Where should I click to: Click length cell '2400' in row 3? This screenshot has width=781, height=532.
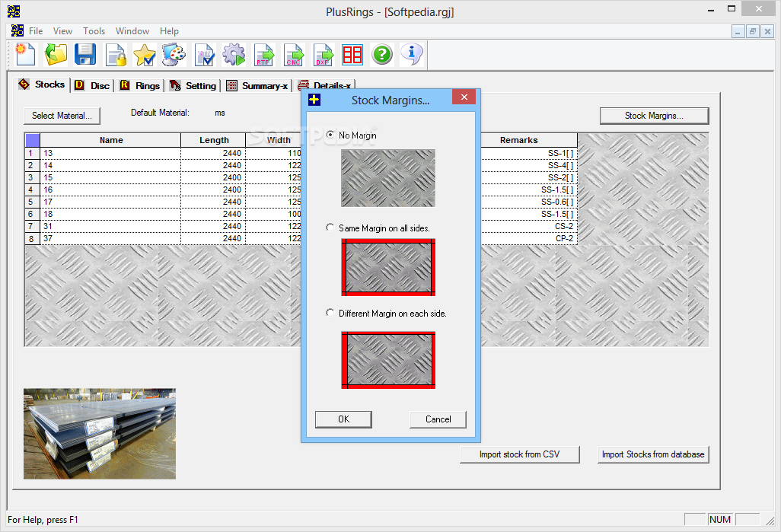(x=214, y=177)
